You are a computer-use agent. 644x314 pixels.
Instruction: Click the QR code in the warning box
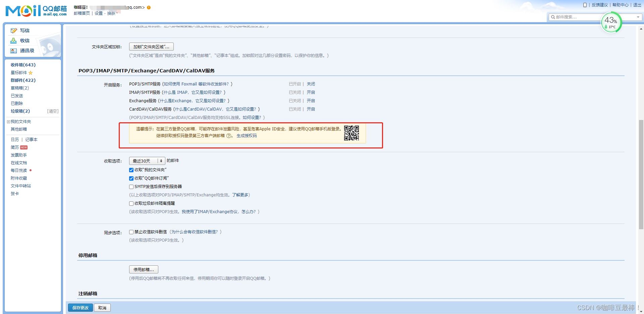coord(352,133)
